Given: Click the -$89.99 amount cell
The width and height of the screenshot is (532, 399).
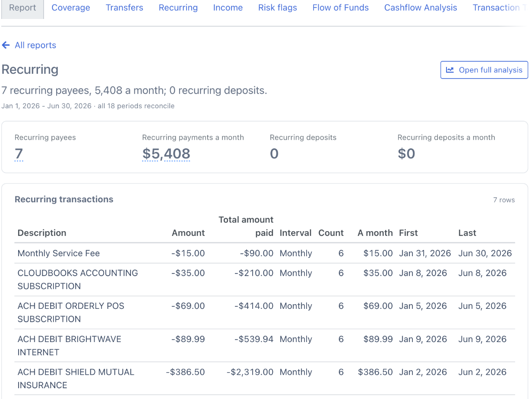Looking at the screenshot, I should [188, 339].
